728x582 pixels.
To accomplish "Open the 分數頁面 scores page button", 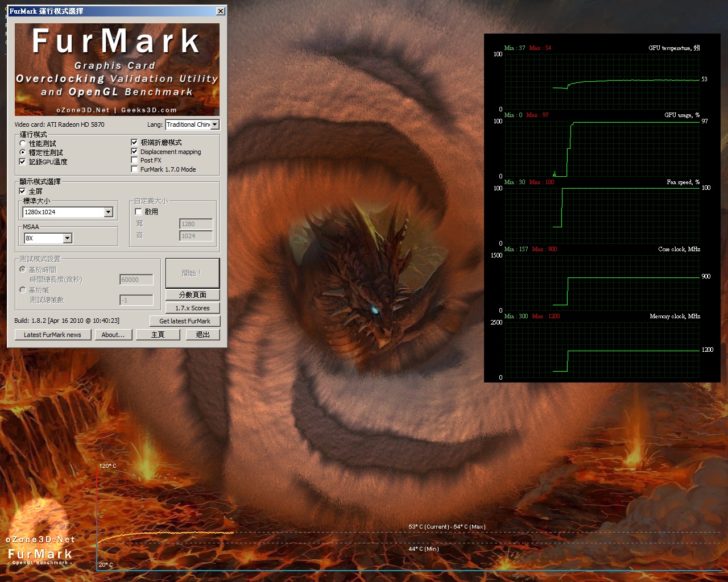I will [x=192, y=295].
